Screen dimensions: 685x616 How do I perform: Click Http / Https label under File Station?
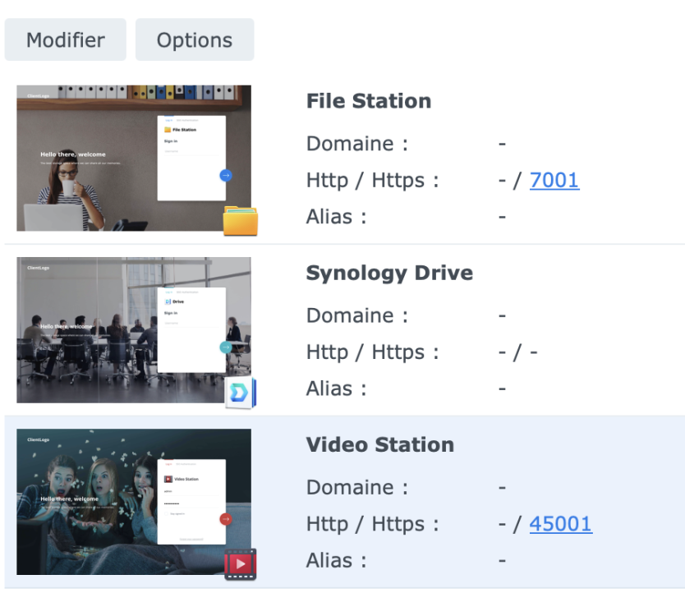373,180
